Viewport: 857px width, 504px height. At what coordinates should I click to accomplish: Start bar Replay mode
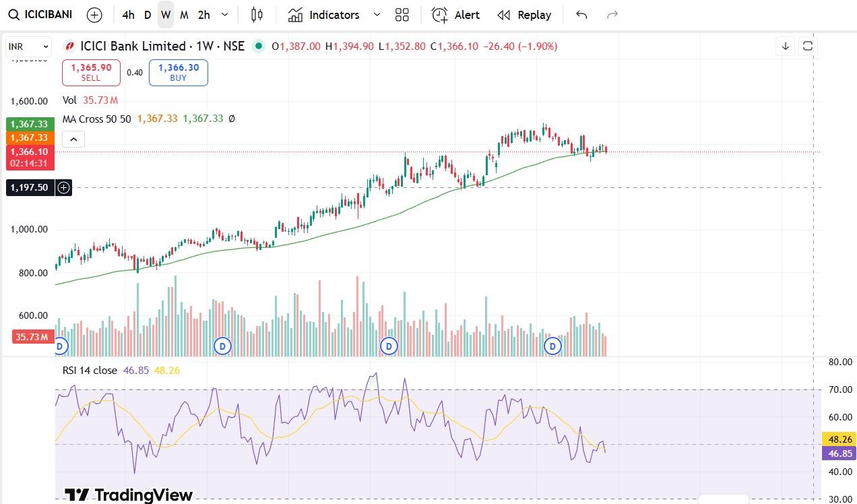(x=524, y=15)
